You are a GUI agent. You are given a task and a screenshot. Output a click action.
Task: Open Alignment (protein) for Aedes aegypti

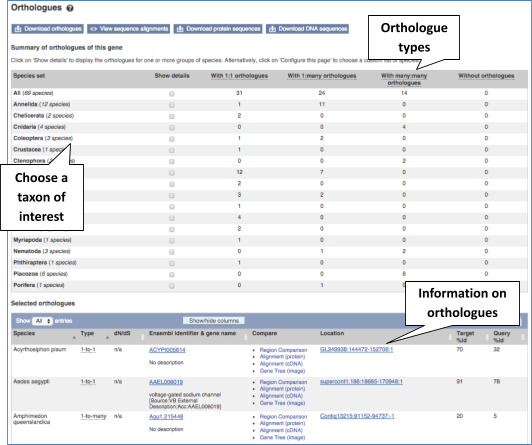pos(282,389)
